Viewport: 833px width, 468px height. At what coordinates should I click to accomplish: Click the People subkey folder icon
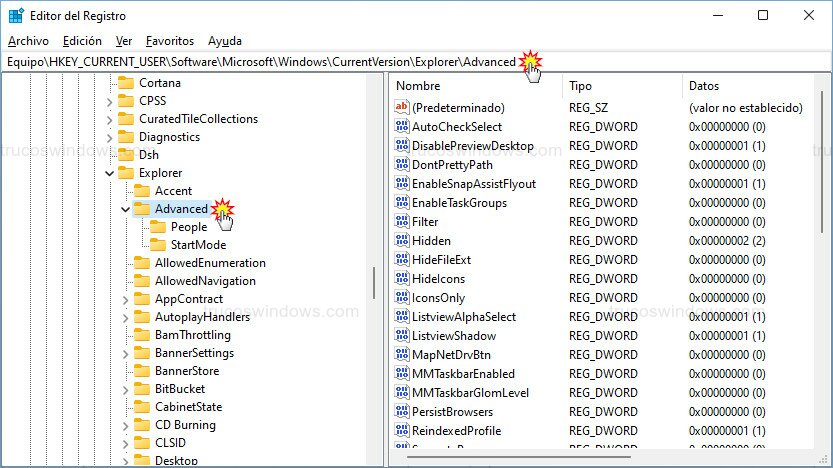pyautogui.click(x=158, y=227)
